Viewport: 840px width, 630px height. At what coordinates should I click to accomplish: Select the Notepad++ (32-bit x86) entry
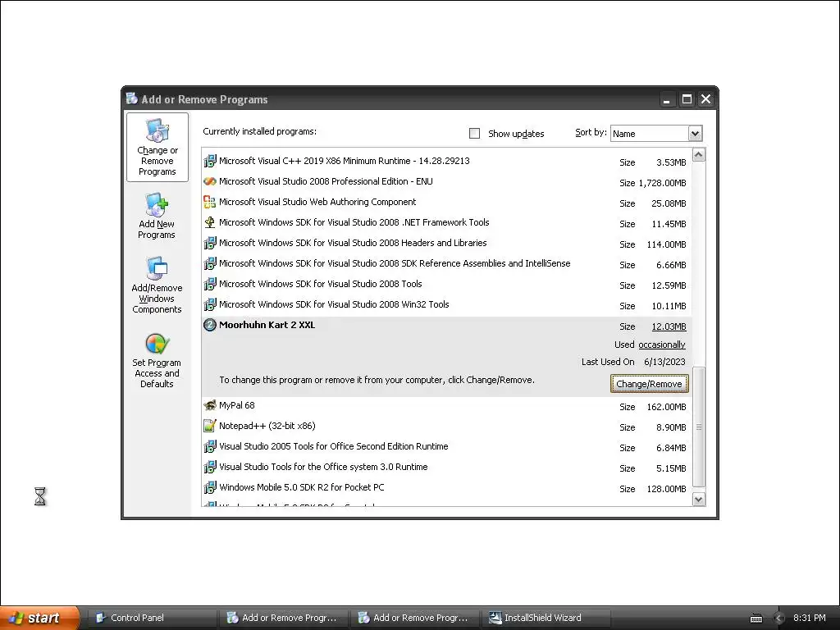(447, 427)
